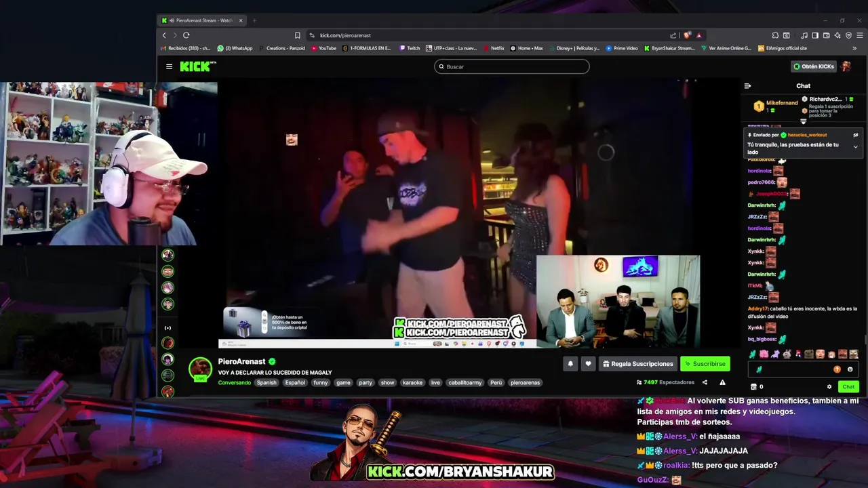Image resolution: width=868 pixels, height=488 pixels.
Task: Click the share icon in address bar
Action: tap(673, 35)
